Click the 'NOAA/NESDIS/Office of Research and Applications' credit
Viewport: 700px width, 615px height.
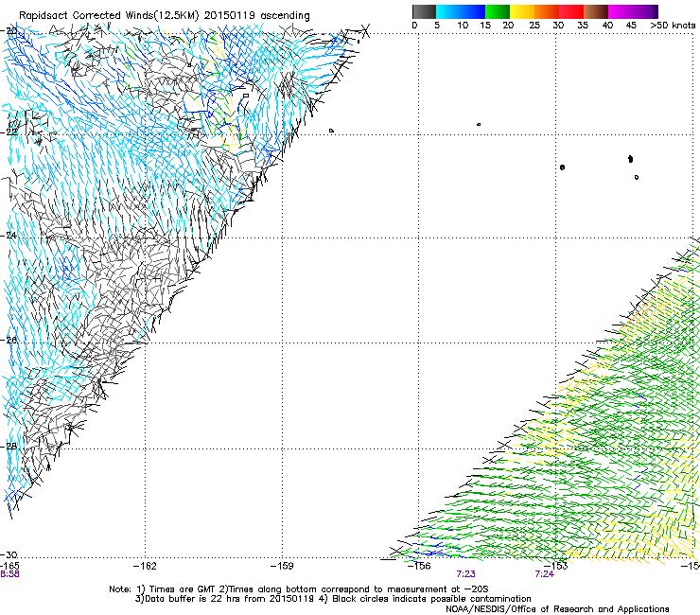click(x=557, y=609)
